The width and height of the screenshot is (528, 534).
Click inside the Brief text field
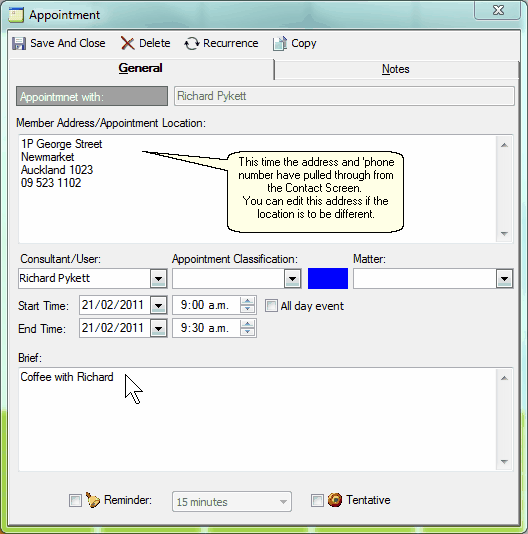258,420
